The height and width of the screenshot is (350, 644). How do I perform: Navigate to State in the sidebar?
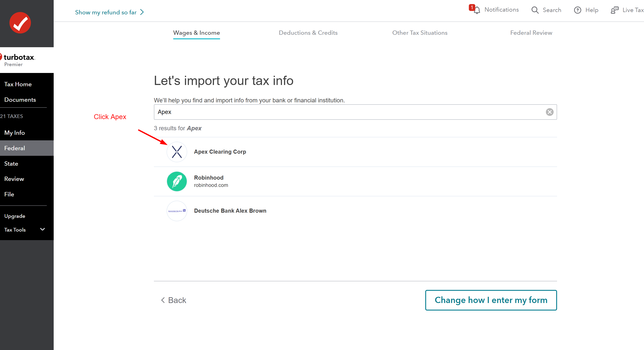[x=11, y=164]
